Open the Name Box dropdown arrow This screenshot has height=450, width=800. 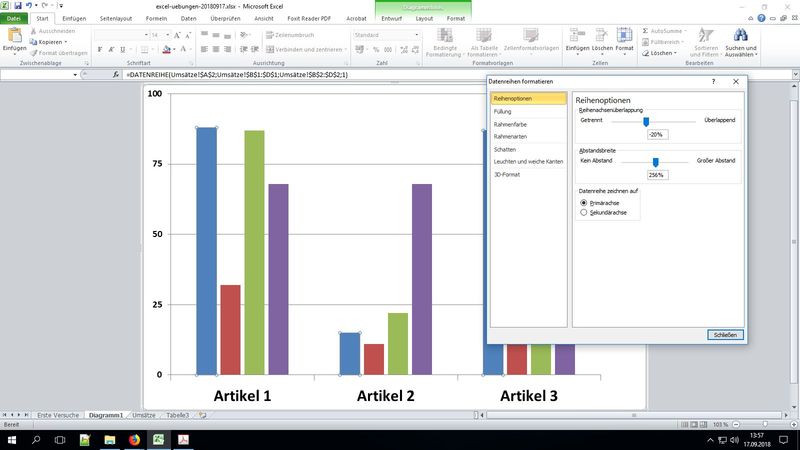click(x=75, y=75)
